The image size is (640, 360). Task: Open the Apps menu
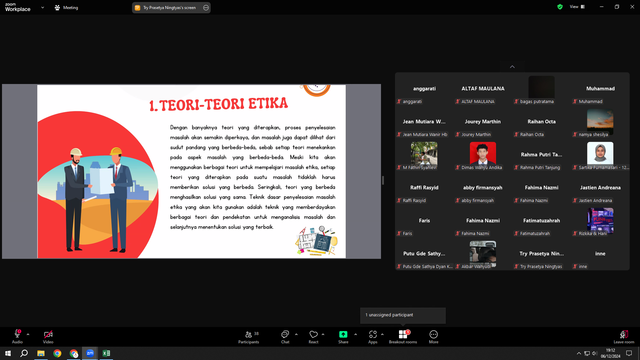click(x=373, y=337)
